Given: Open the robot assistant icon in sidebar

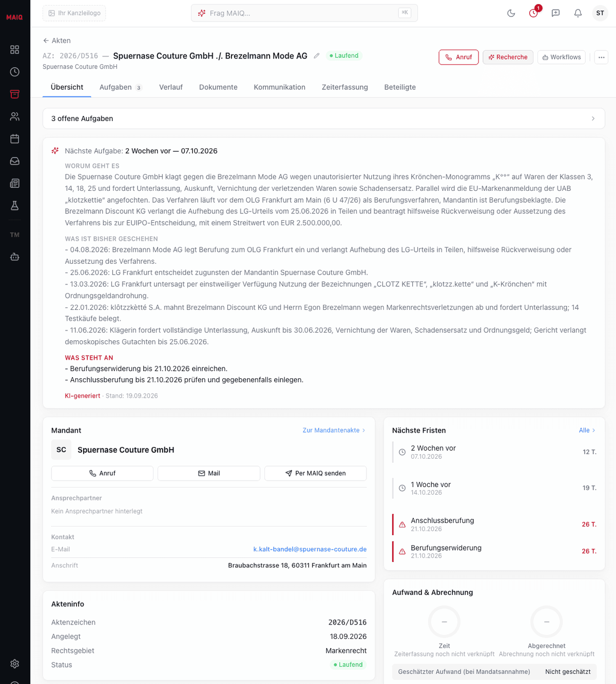Looking at the screenshot, I should (x=15, y=257).
